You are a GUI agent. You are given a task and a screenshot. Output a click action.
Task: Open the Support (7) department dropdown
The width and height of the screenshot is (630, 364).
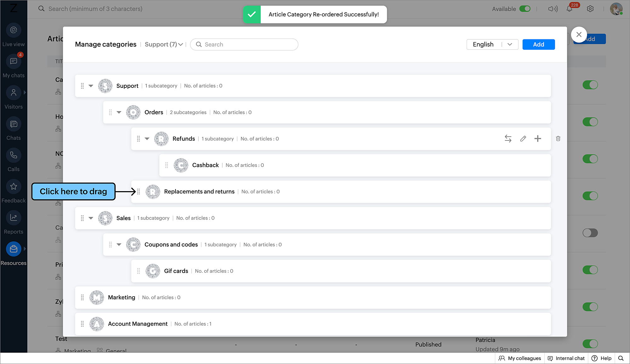coord(163,44)
